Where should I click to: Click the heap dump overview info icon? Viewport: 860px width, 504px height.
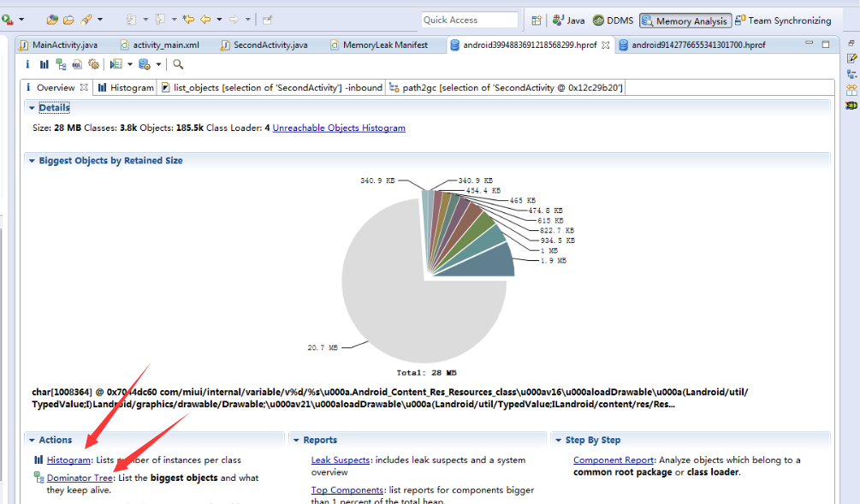point(27,64)
